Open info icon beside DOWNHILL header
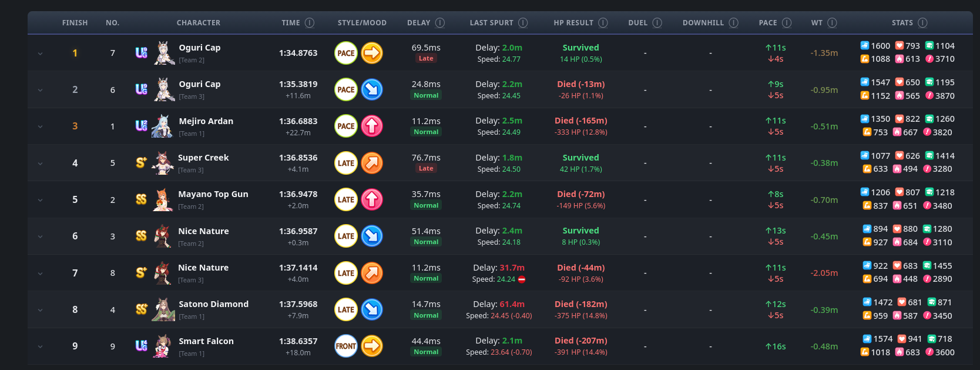The height and width of the screenshot is (370, 980). [x=733, y=23]
